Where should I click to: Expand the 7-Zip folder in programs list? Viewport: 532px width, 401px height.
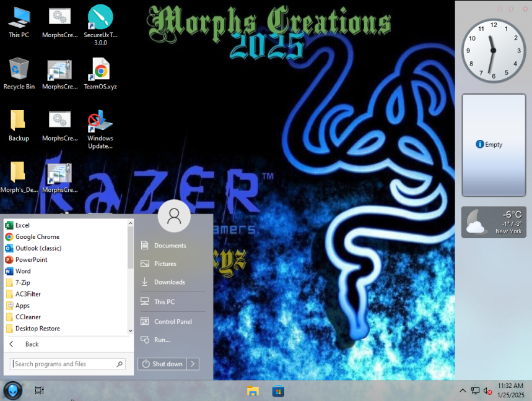coord(66,282)
